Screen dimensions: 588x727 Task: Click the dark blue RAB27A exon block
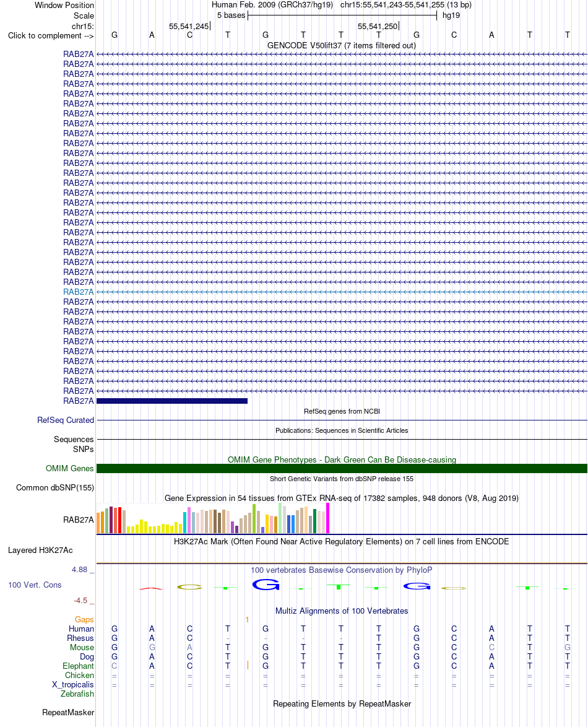click(172, 401)
